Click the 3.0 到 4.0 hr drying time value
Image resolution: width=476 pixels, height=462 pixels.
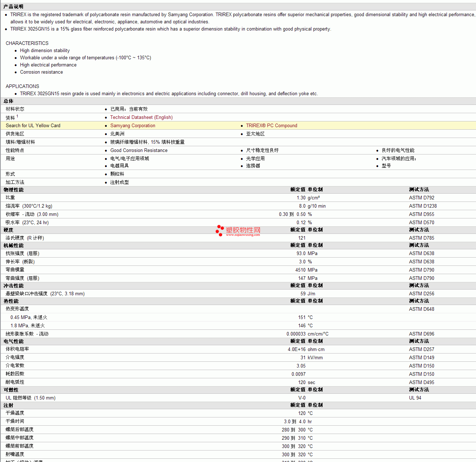[x=298, y=422]
